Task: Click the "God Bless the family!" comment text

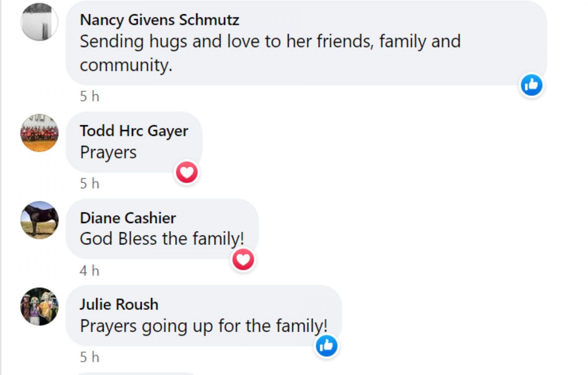Action: coord(162,239)
